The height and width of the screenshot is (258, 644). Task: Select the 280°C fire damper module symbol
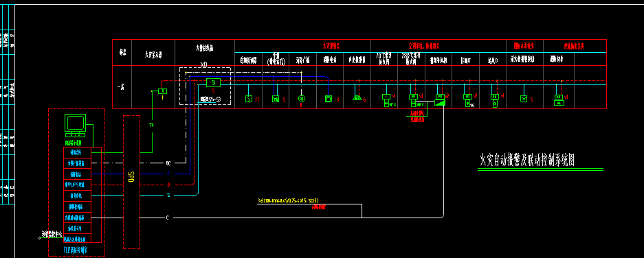(413, 100)
